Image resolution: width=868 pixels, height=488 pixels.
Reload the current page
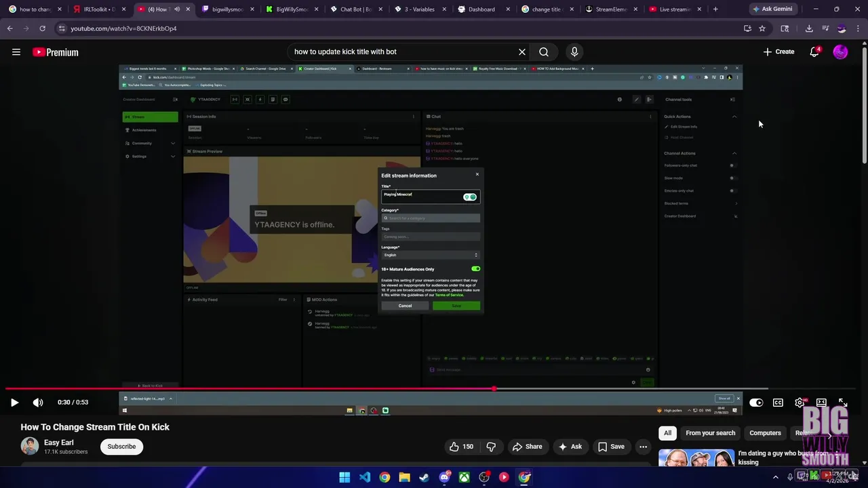[x=42, y=28]
